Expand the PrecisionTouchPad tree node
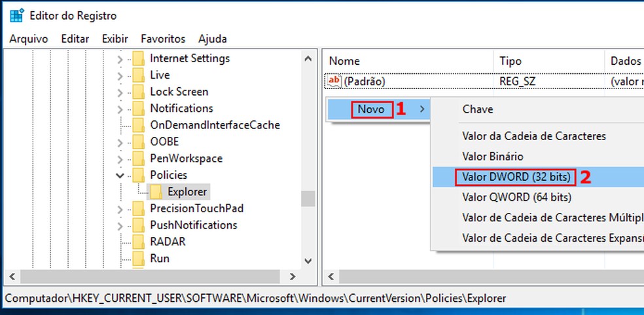 point(120,209)
